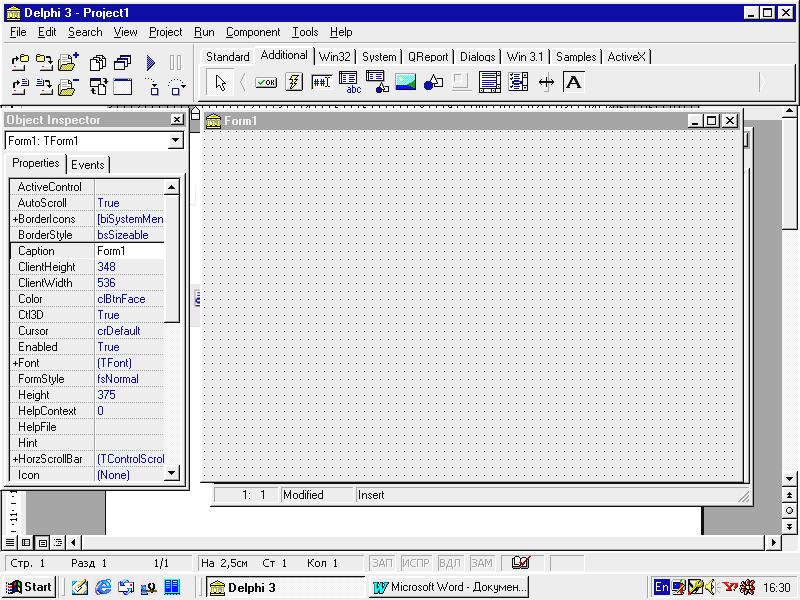Toggle ИСПР indicator in Word status bar
The width and height of the screenshot is (800, 600).
click(415, 563)
